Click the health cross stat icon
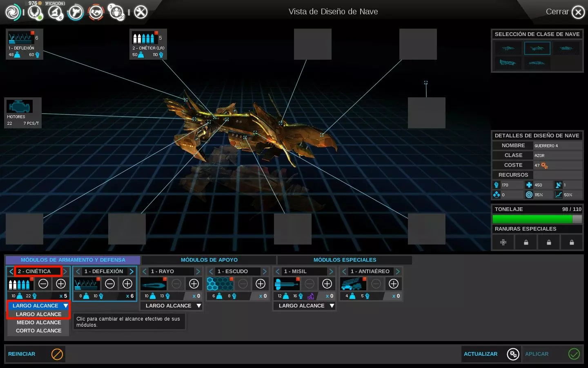 coord(529,185)
